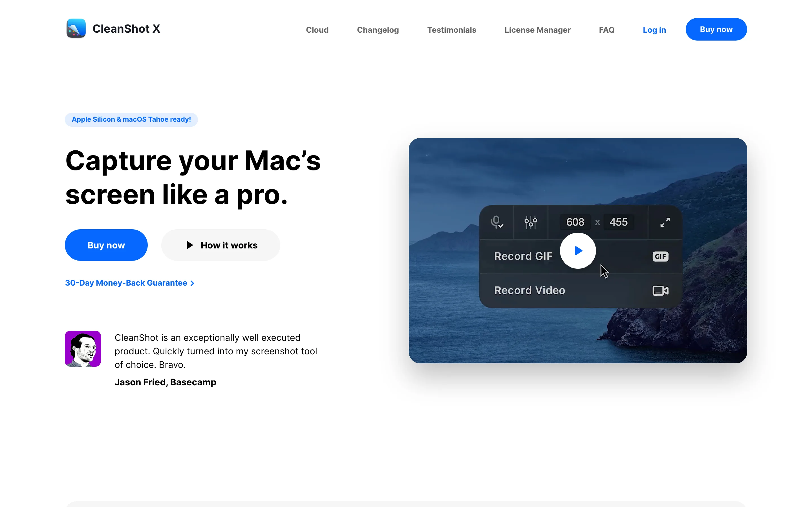Click the 608 width field
The height and width of the screenshot is (507, 812).
[575, 222]
